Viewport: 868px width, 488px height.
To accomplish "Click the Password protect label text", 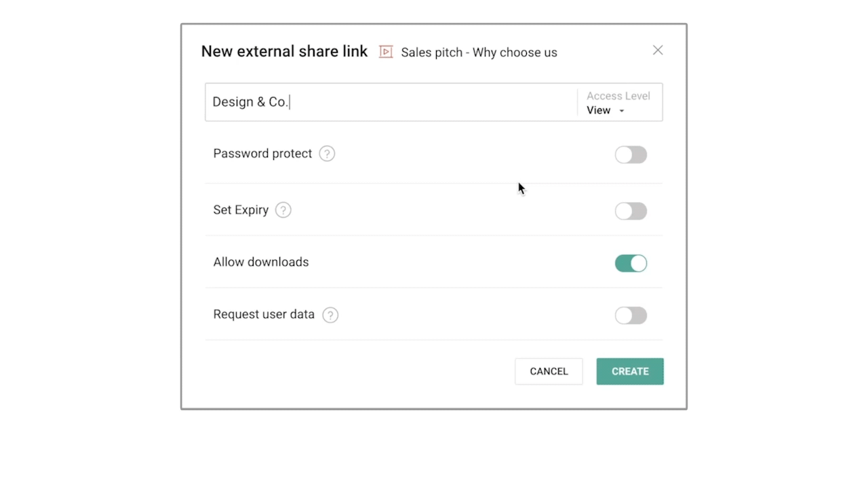I will (x=262, y=154).
